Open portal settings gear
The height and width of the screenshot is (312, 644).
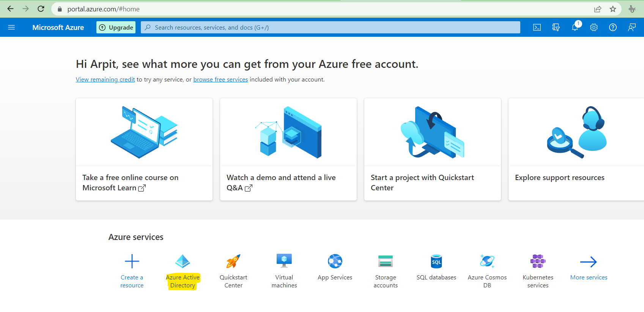[594, 27]
